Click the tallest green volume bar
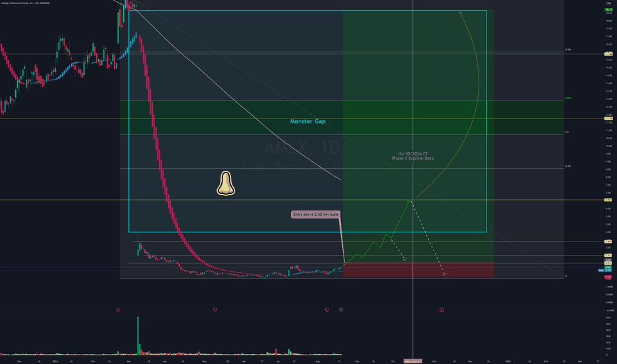The height and width of the screenshot is (364, 617). tap(138, 336)
